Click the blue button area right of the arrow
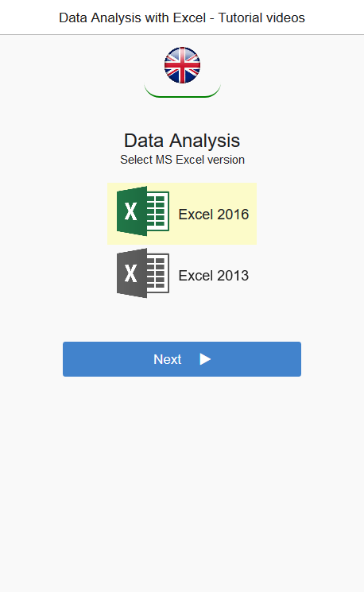 [256, 359]
